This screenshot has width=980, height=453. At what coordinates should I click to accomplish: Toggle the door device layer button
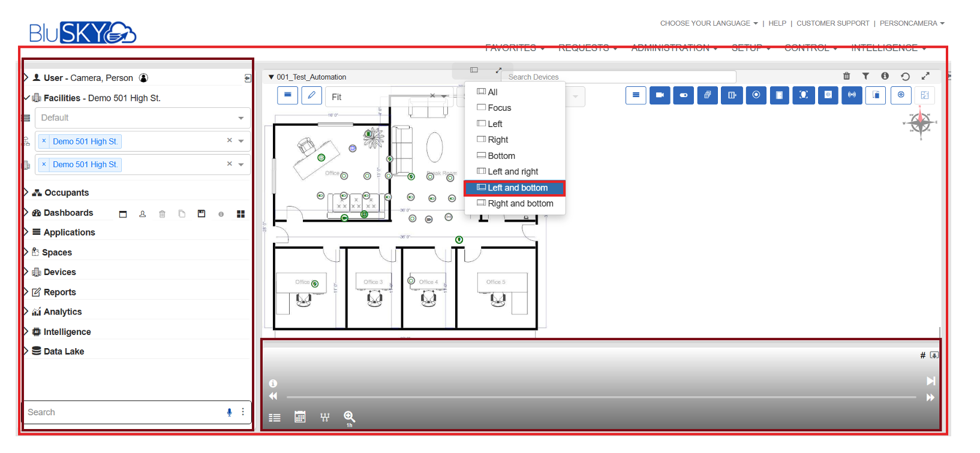(x=780, y=95)
